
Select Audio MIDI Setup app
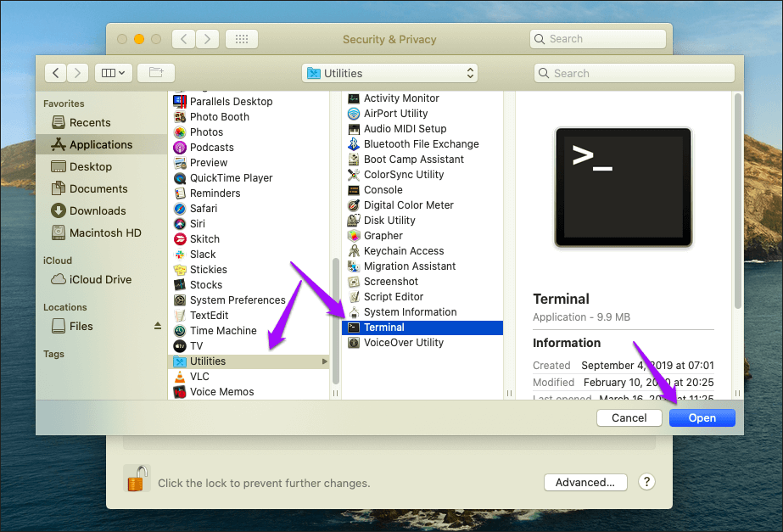[x=422, y=129]
